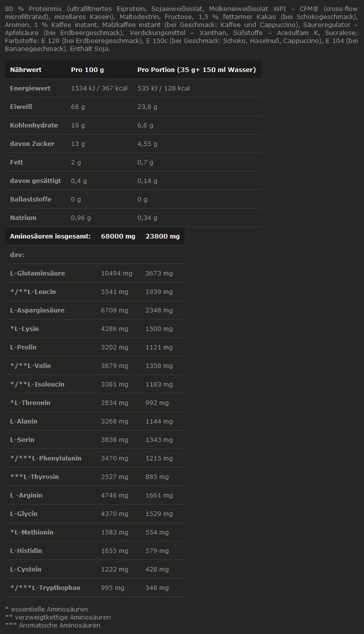Select the '*/***L-Phenylalanin' row label
Viewport: 364px width, 634px height.
point(46,458)
